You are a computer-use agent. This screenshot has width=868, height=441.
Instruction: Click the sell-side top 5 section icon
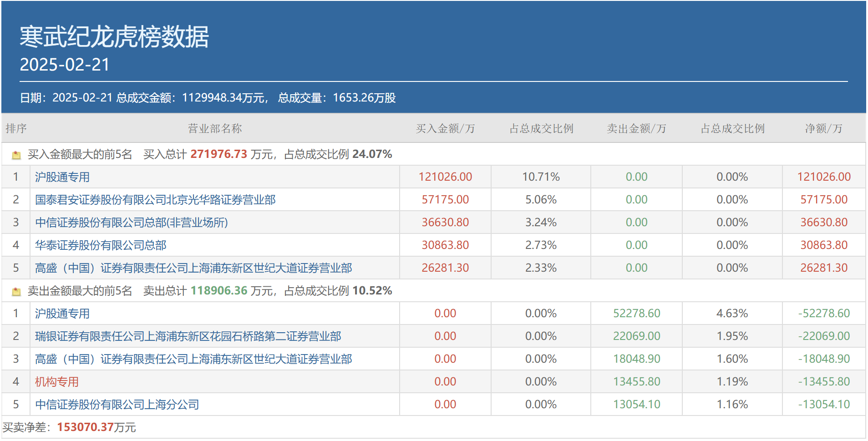(x=16, y=291)
